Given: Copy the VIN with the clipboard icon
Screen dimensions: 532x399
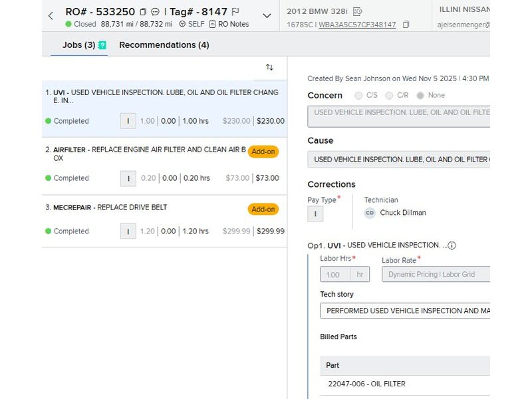Looking at the screenshot, I should 406,25.
